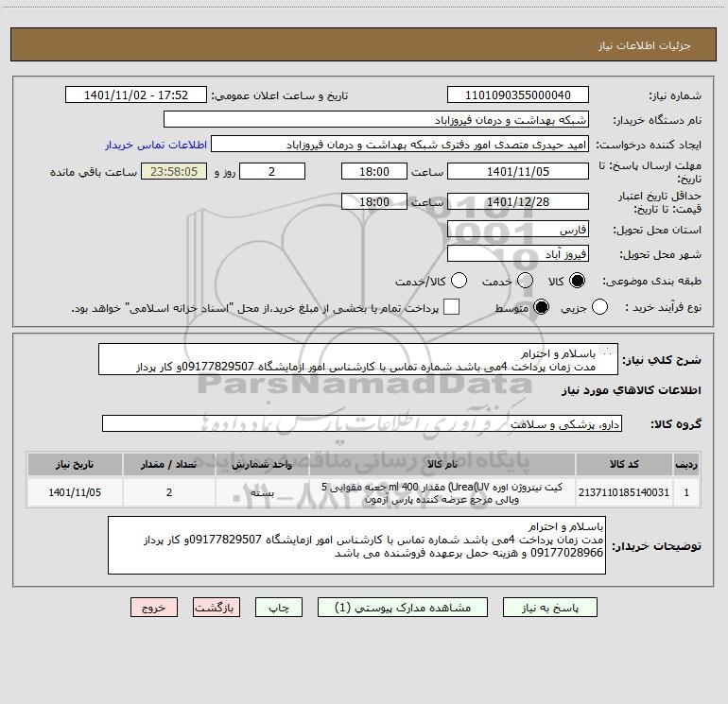Click the buyer name field شبکه بهداشت و درمان فیروزاباد
The height and width of the screenshot is (704, 728).
[x=376, y=120]
